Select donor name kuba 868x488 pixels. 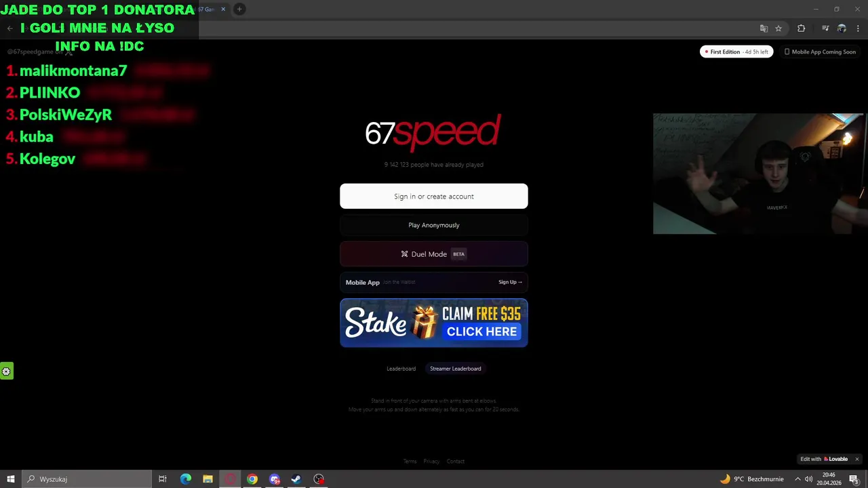[x=37, y=136]
